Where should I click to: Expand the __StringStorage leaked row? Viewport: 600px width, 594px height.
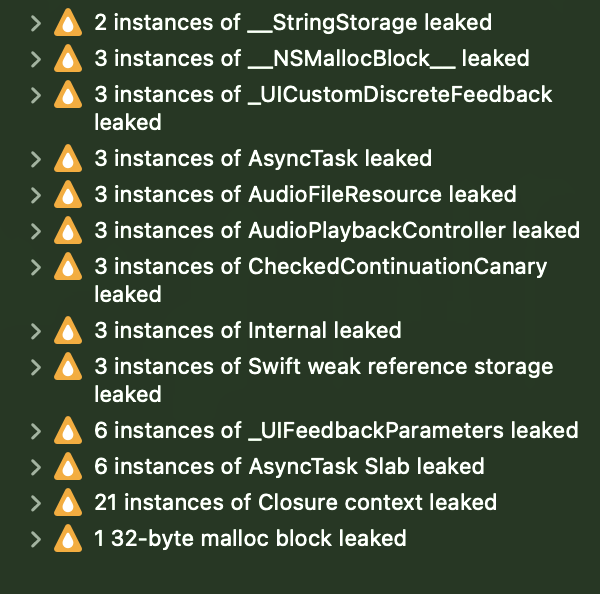[36, 22]
